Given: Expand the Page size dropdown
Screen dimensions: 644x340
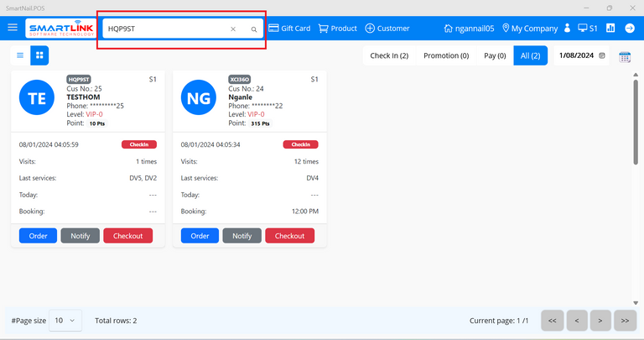Looking at the screenshot, I should pos(65,320).
